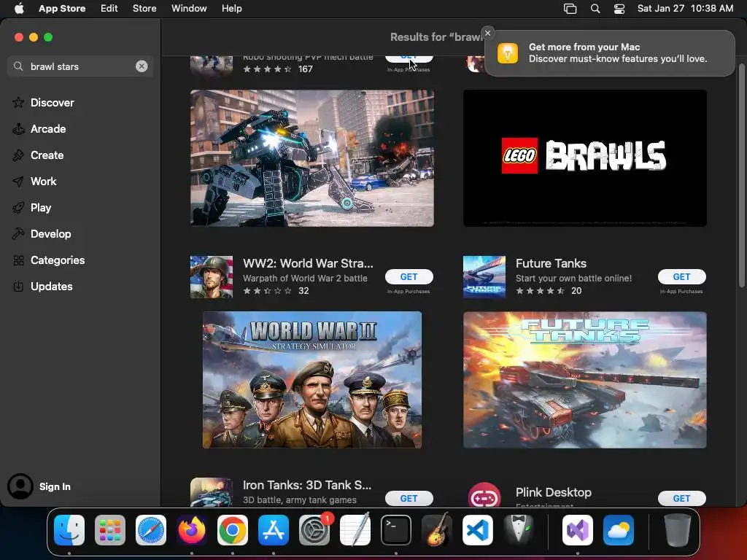Open the Plink Desktop app icon
The image size is (747, 560).
pos(484,494)
